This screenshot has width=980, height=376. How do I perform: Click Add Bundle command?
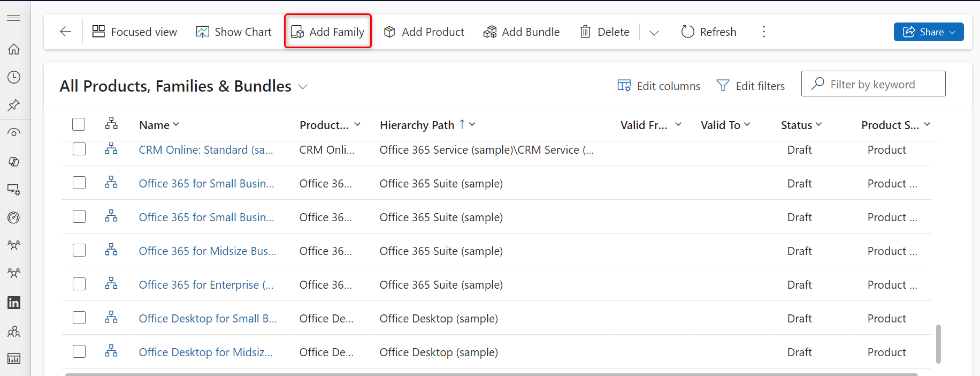522,32
